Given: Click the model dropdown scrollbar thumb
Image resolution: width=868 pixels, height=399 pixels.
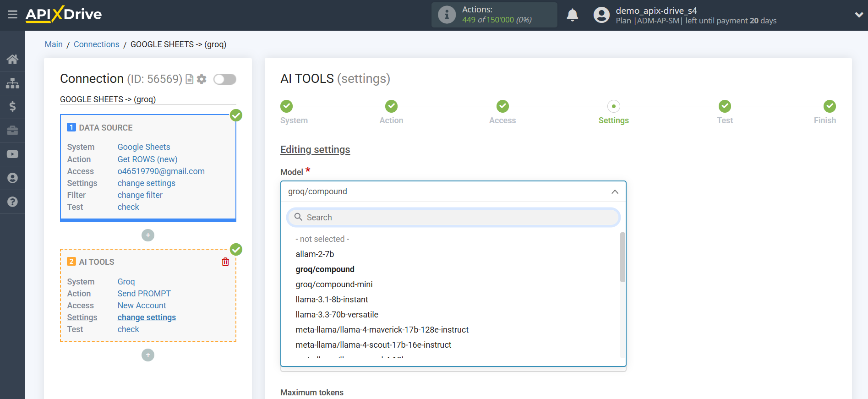Looking at the screenshot, I should coord(622,257).
